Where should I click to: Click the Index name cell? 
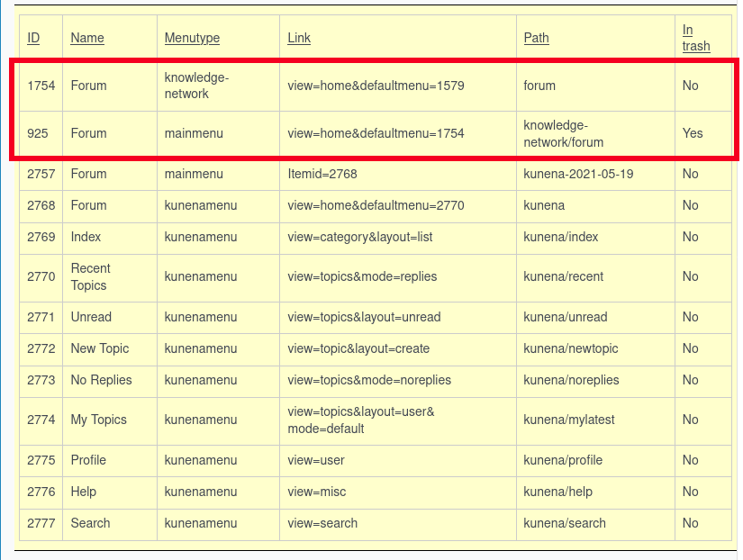(x=86, y=237)
